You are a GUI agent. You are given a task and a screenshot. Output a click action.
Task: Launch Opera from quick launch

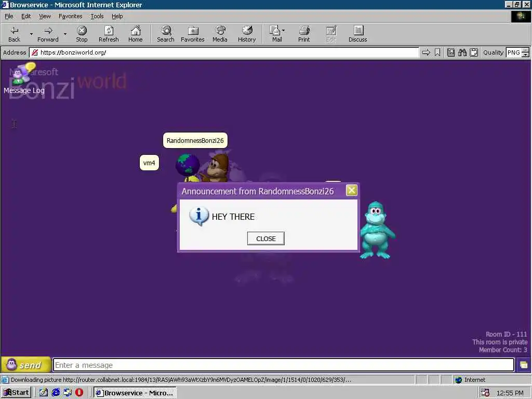[79, 393]
